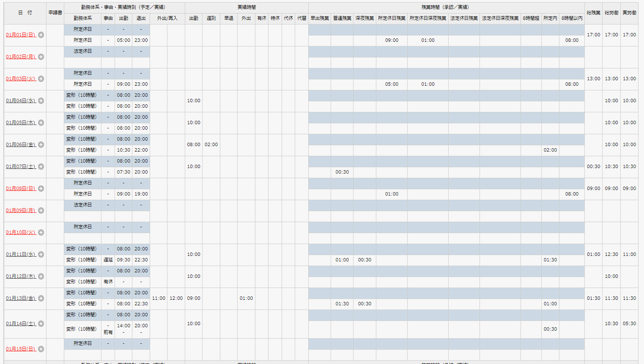Click the plus icon next to 01月09日(月)
The image size is (644, 364).
(x=41, y=211)
